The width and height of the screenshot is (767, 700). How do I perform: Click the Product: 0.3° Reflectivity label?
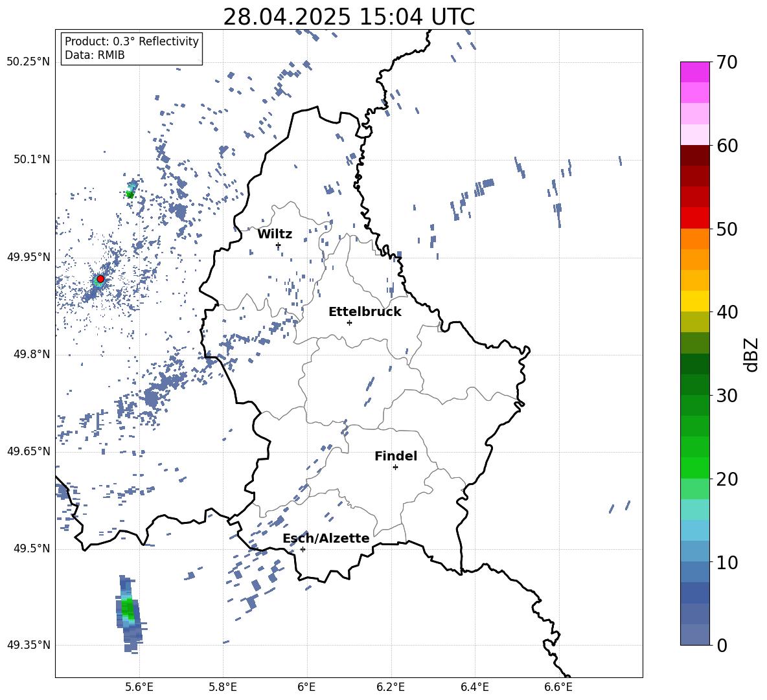(132, 41)
